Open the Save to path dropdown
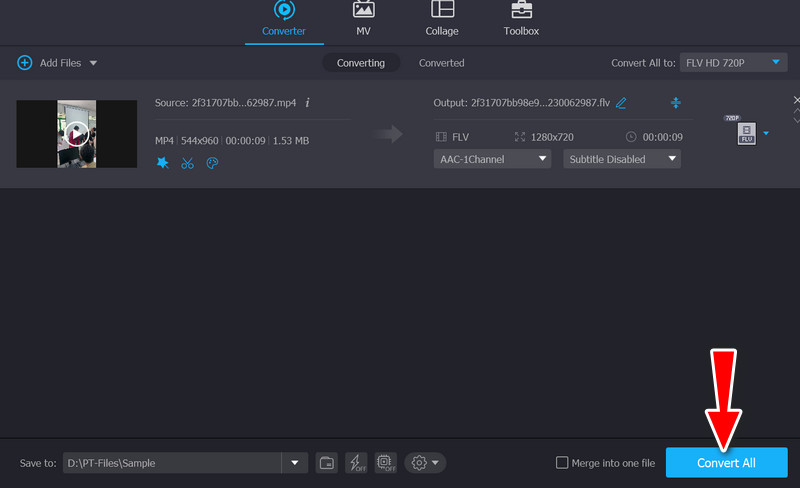800x488 pixels. (294, 463)
